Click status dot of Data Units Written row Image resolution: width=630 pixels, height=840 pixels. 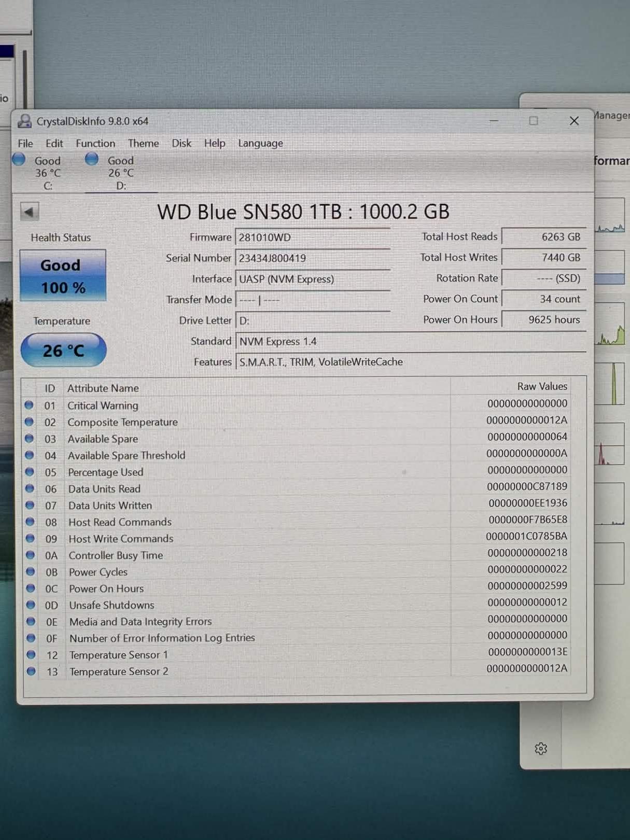[30, 505]
